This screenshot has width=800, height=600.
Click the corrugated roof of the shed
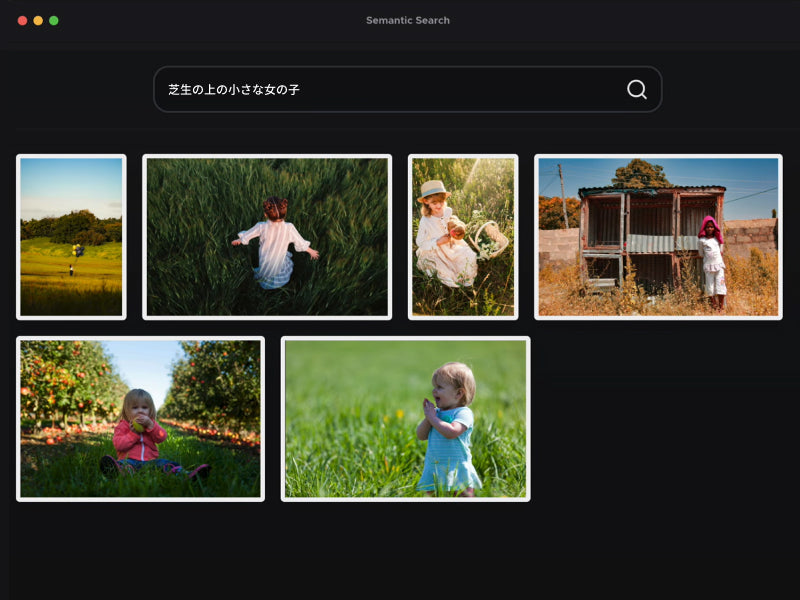(650, 189)
